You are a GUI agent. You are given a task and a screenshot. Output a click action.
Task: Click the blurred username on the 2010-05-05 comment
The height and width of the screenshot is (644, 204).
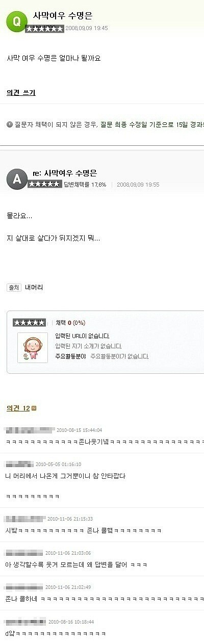pos(19,464)
